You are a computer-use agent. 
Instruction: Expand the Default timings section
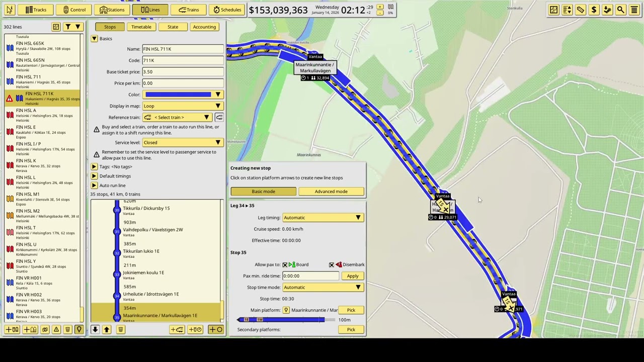coord(94,176)
